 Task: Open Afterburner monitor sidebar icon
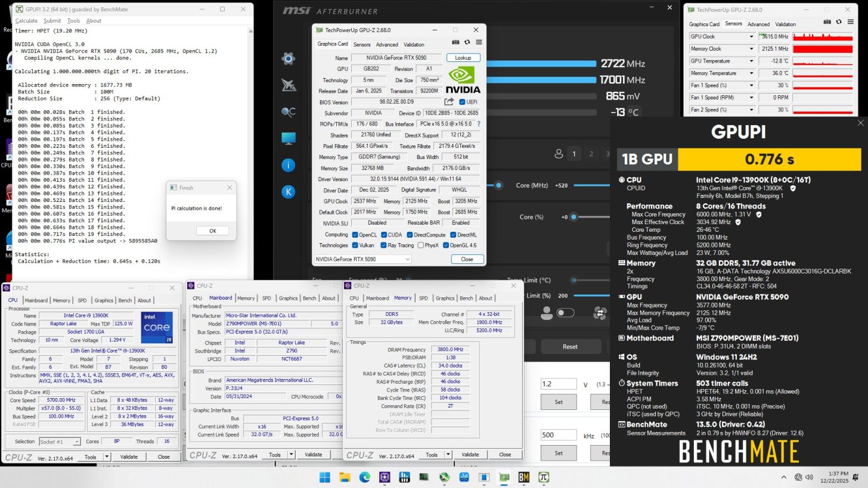289,138
